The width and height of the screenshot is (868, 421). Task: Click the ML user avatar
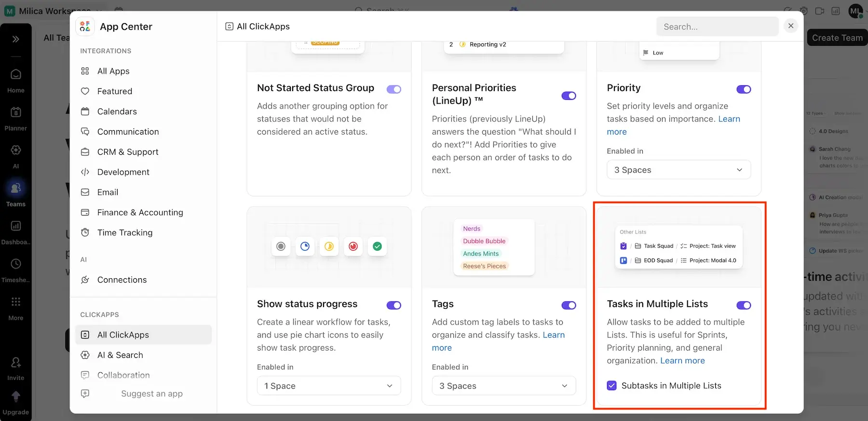click(855, 11)
